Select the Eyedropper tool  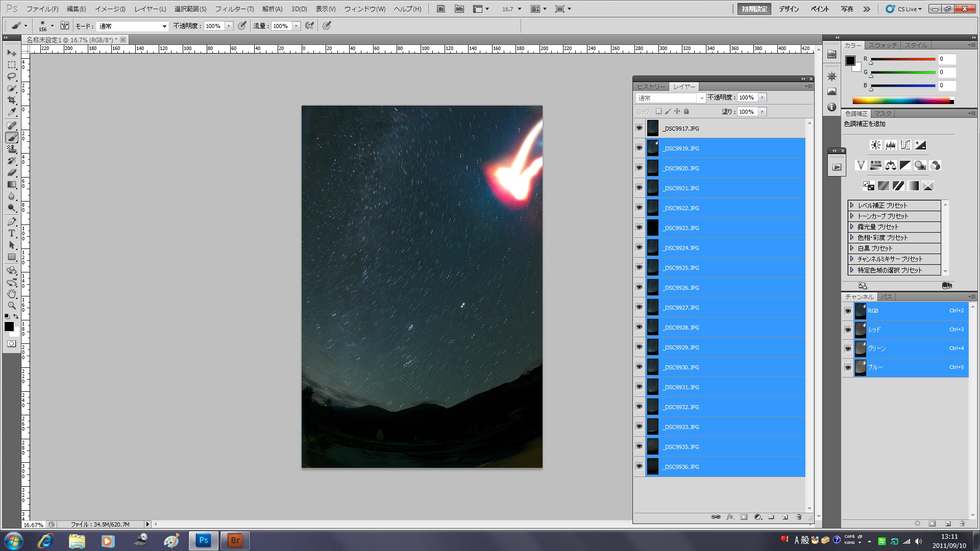(12, 112)
